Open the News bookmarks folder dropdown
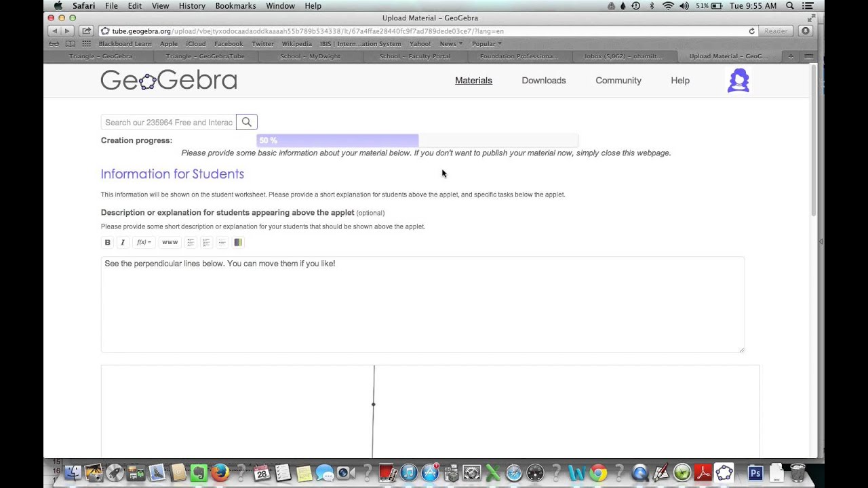Viewport: 868px width, 488px height. click(x=451, y=44)
